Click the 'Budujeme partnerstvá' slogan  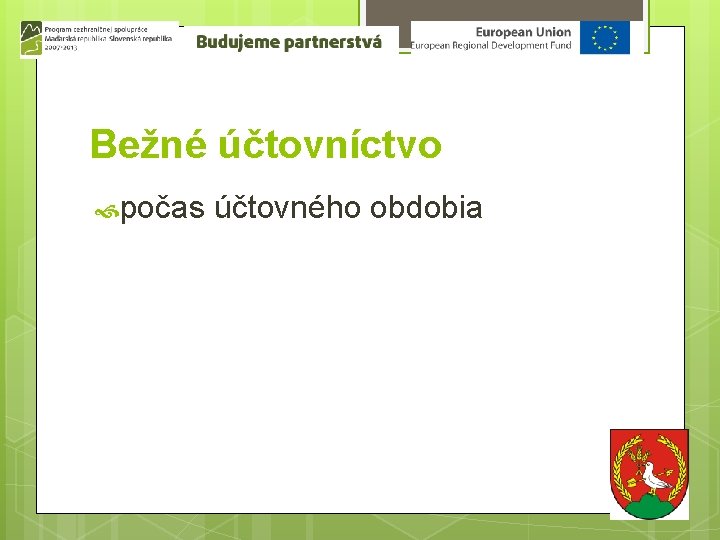point(289,42)
